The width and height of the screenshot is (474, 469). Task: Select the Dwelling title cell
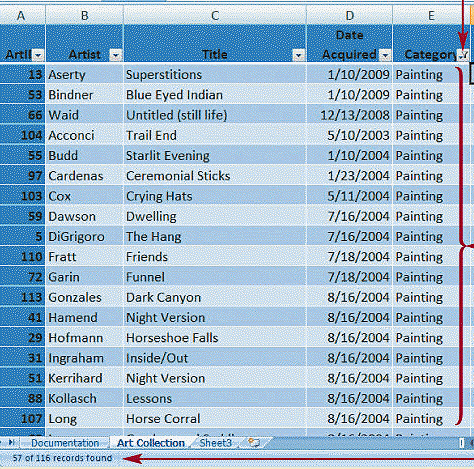(x=215, y=217)
